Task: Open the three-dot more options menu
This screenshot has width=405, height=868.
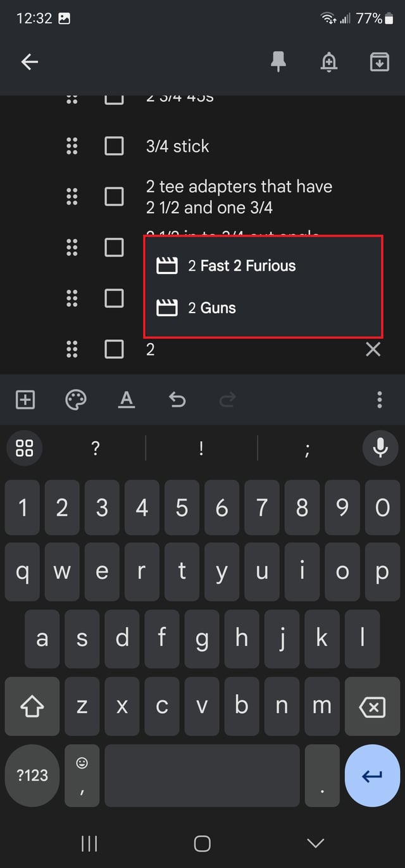Action: point(379,399)
